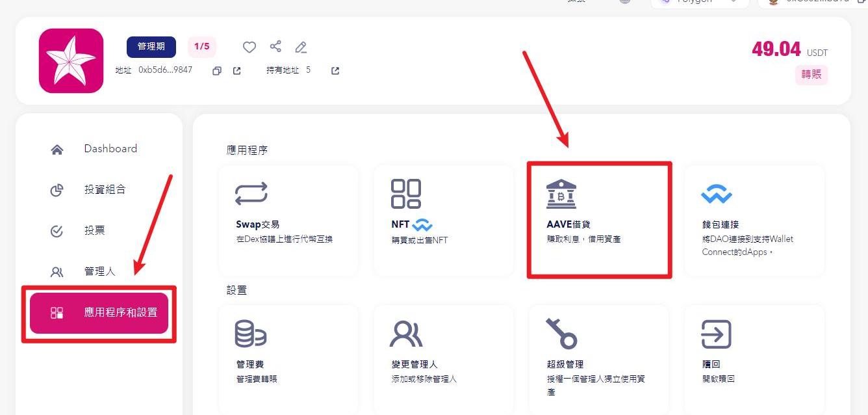Open the Swap交易 app card
This screenshot has height=415, width=868.
tap(288, 220)
